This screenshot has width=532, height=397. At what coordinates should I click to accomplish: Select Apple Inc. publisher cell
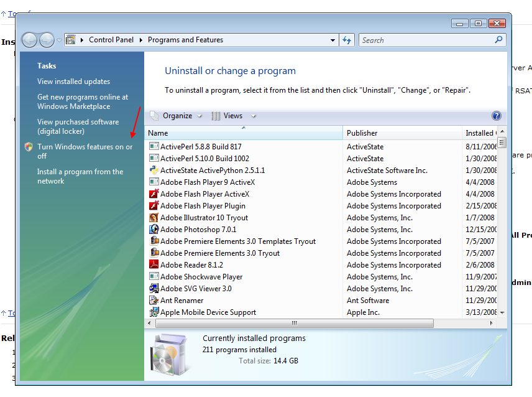(x=363, y=312)
